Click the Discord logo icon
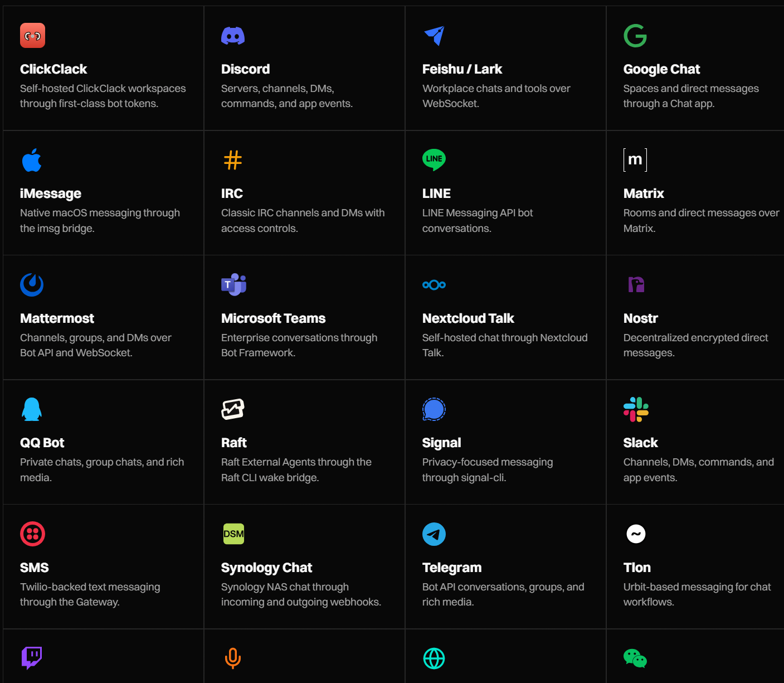The image size is (784, 683). pyautogui.click(x=233, y=36)
